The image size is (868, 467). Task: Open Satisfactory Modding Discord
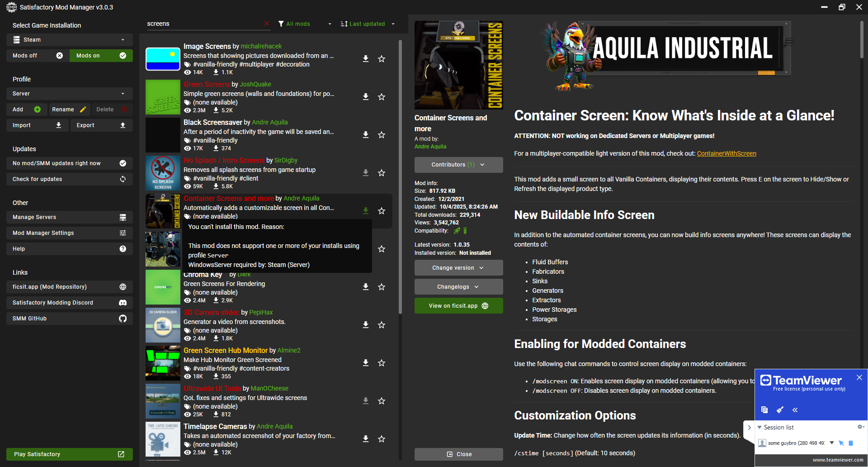coord(70,303)
